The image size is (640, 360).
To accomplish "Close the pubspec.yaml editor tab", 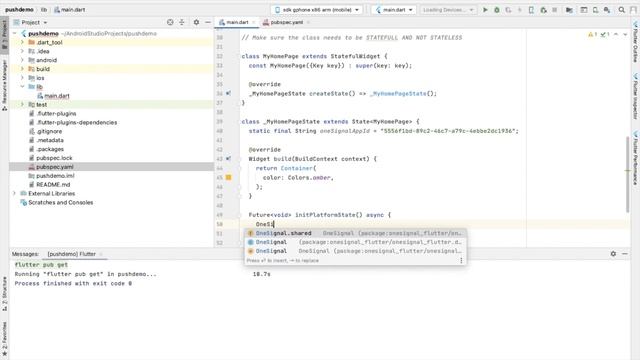I will pyautogui.click(x=308, y=22).
